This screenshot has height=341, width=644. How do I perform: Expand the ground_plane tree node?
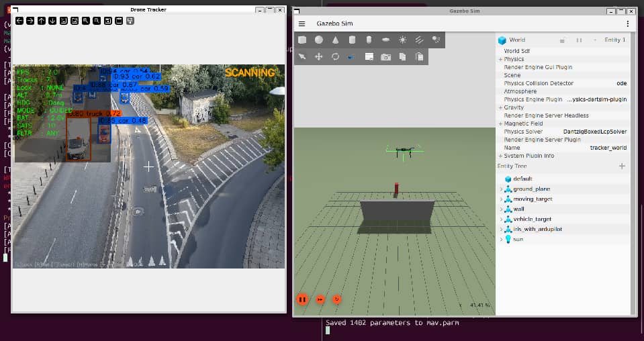pos(501,189)
